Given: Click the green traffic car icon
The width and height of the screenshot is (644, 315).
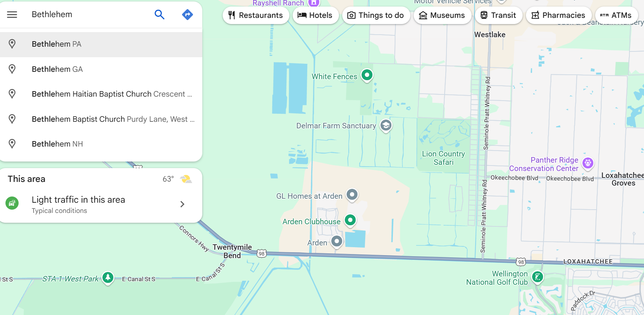Looking at the screenshot, I should point(12,203).
